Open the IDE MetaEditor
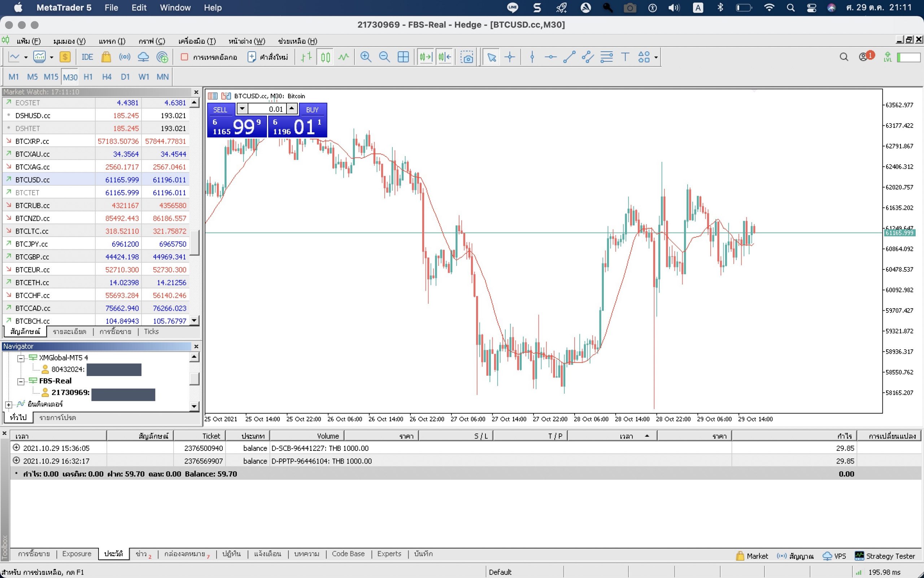The image size is (924, 578). point(87,57)
